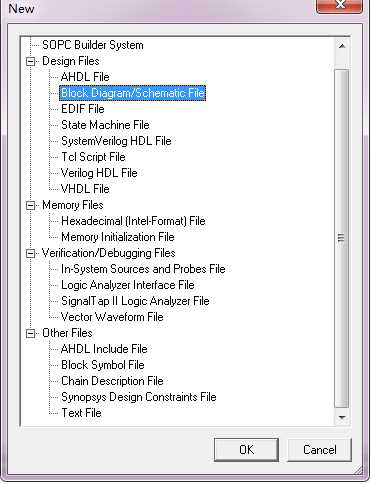371x484 pixels.
Task: Select Hexadecimal (Intel-Format) File
Action: pos(133,221)
